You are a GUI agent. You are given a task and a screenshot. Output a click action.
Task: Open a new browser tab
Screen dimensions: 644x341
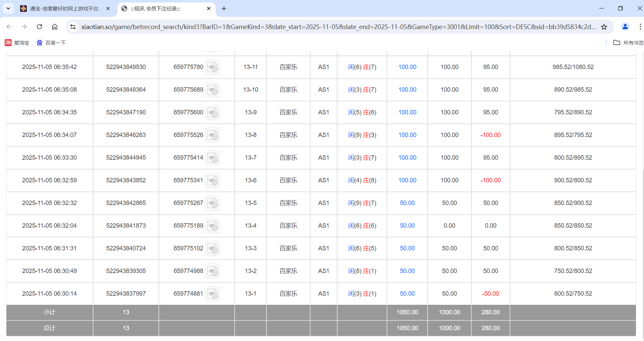[224, 8]
